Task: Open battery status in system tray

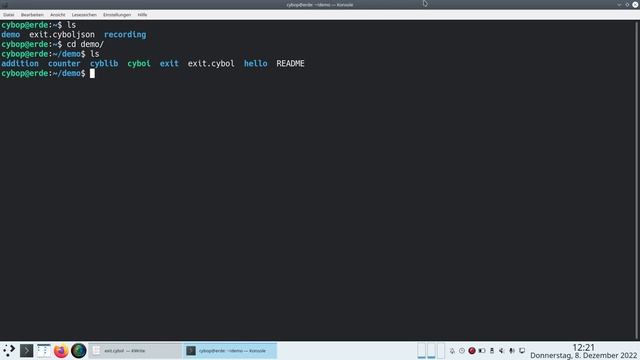Action: 482,351
